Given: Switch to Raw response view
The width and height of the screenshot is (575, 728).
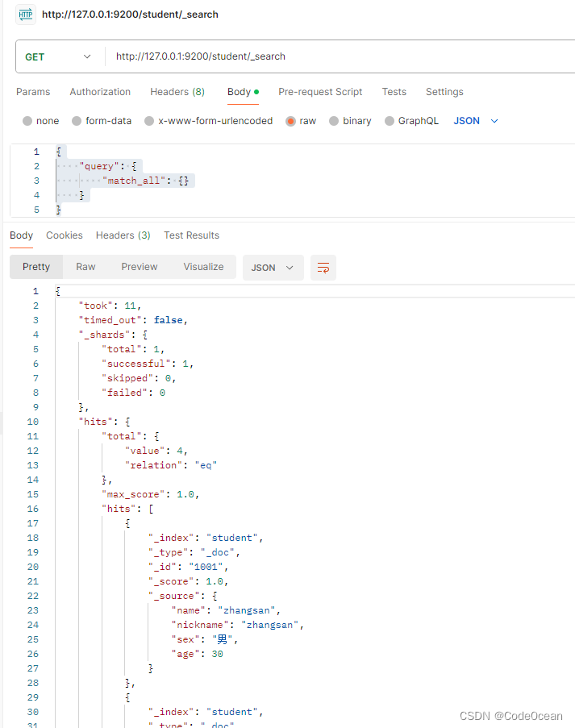Looking at the screenshot, I should 86,267.
